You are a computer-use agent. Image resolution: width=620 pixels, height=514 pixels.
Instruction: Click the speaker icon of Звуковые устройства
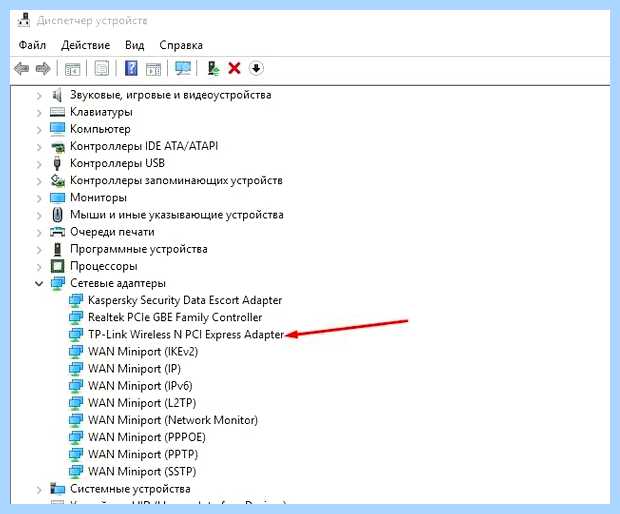pos(57,95)
